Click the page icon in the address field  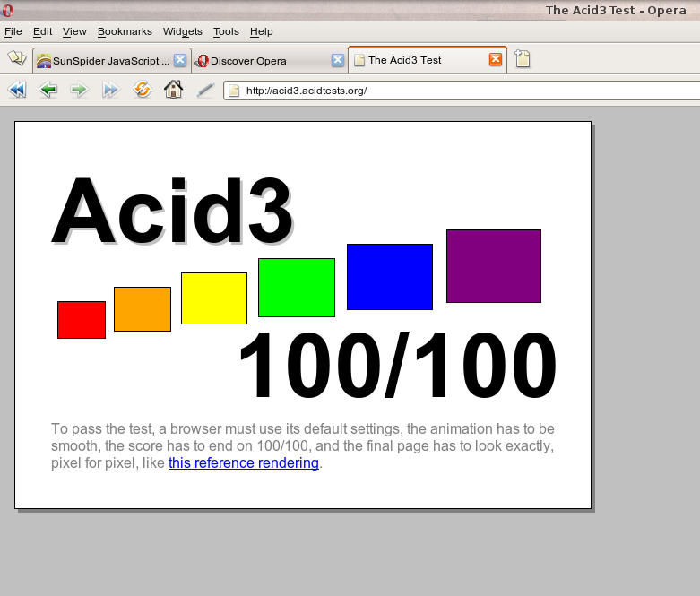[233, 91]
